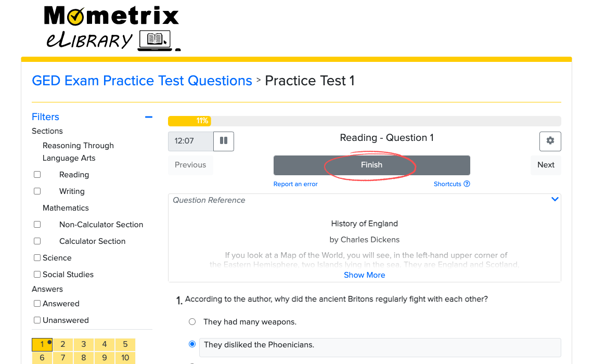
Task: Open the settings gear menu
Action: [x=550, y=141]
